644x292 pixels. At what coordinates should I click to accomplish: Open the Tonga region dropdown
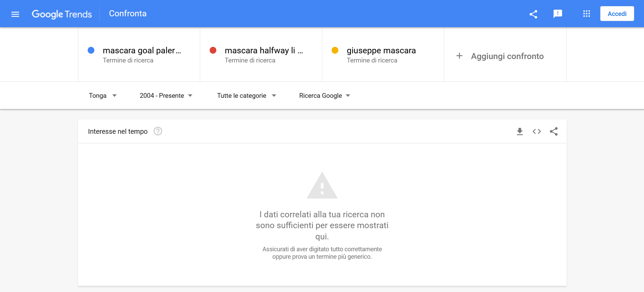click(x=103, y=96)
